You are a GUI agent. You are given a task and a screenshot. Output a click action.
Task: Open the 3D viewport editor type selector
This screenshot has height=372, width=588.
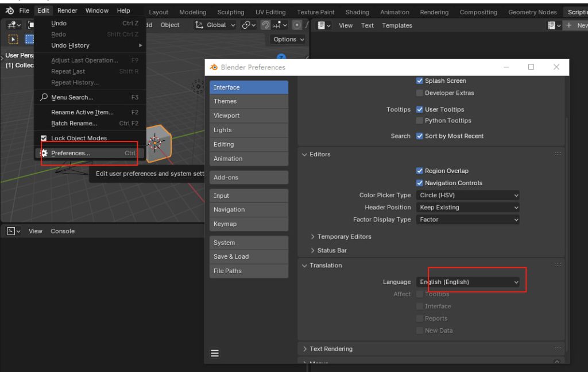(x=14, y=25)
